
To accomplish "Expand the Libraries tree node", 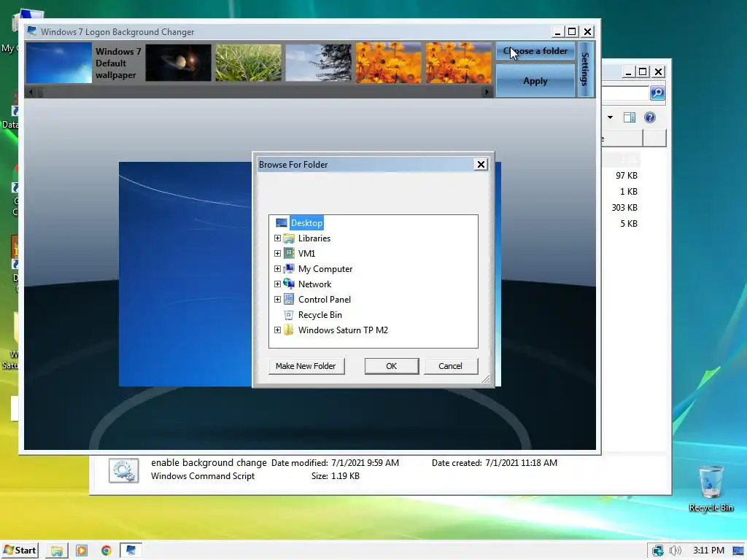I will tap(277, 238).
